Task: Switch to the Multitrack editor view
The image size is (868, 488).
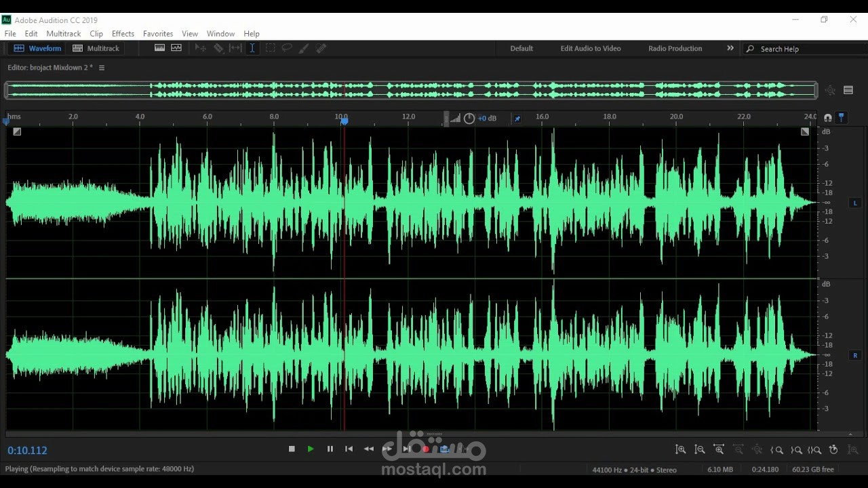Action: point(96,49)
